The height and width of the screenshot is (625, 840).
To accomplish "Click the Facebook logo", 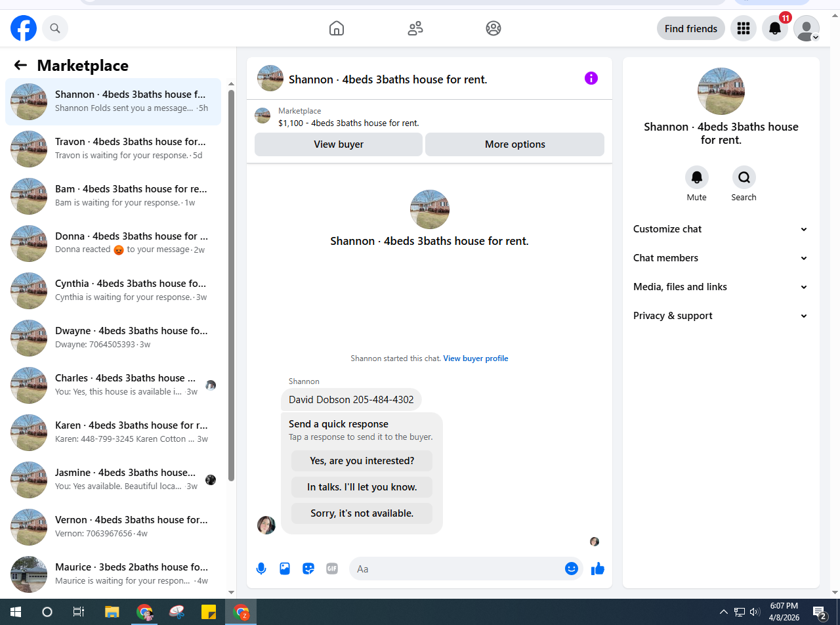I will click(x=24, y=28).
